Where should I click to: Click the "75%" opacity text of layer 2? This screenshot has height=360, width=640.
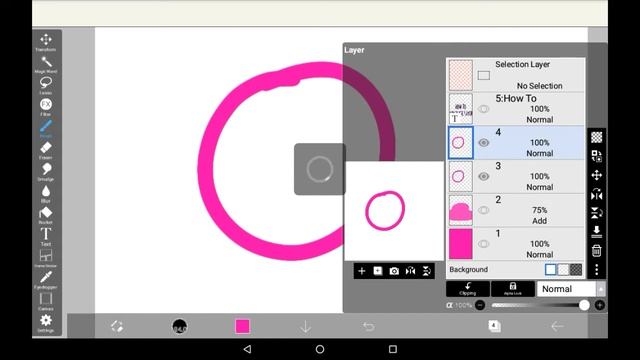(540, 210)
